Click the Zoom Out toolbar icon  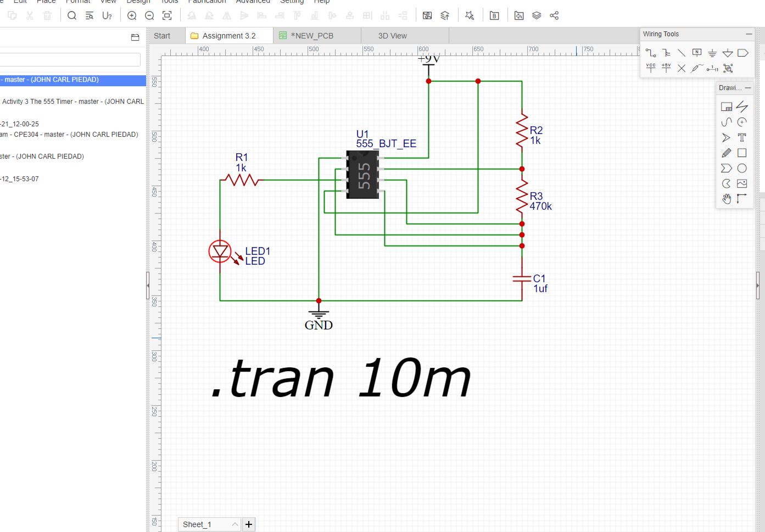click(x=149, y=16)
